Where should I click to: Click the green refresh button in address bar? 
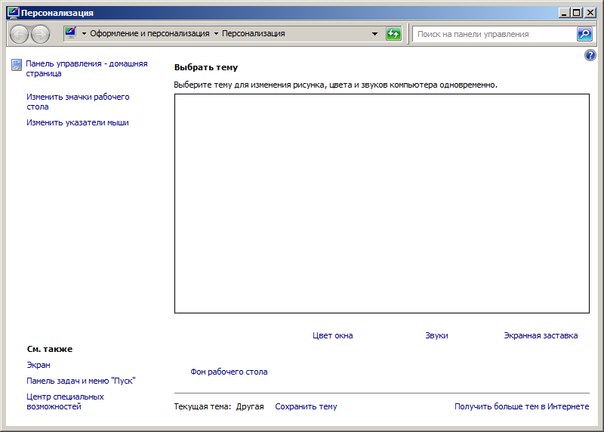[394, 34]
